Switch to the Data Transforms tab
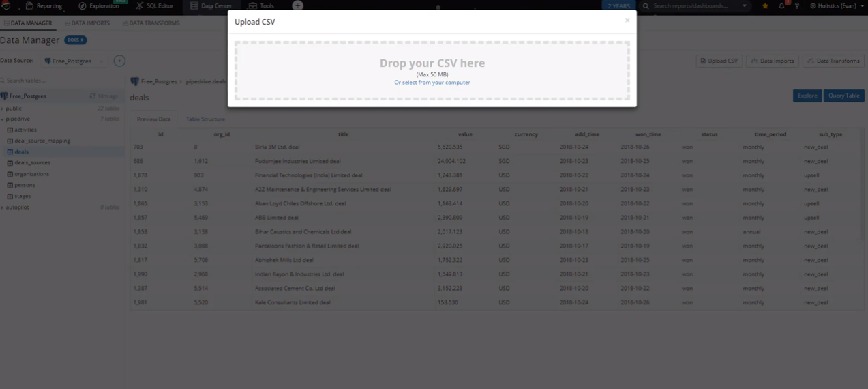 tap(151, 23)
